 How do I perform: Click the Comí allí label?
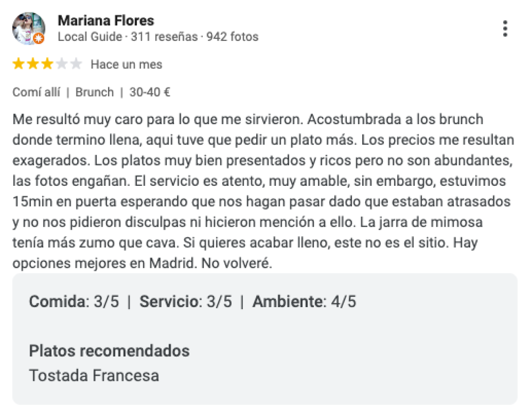pyautogui.click(x=36, y=92)
